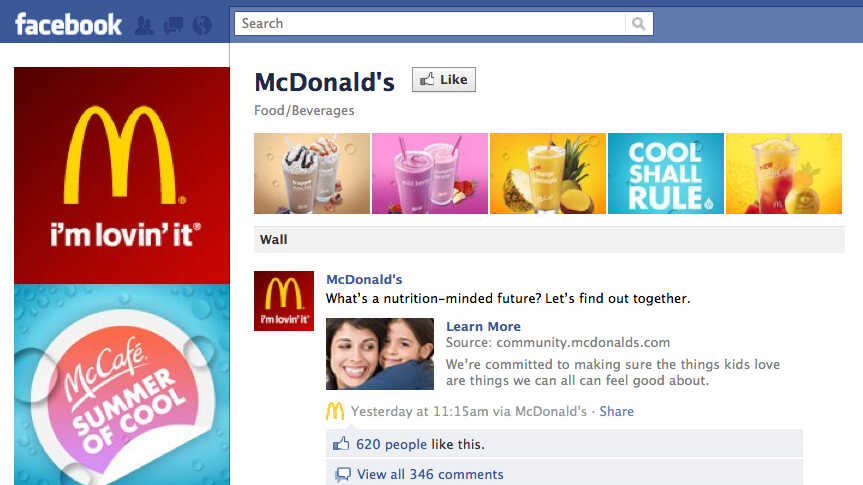Image resolution: width=863 pixels, height=485 pixels.
Task: Click into the Search field
Action: pos(430,24)
